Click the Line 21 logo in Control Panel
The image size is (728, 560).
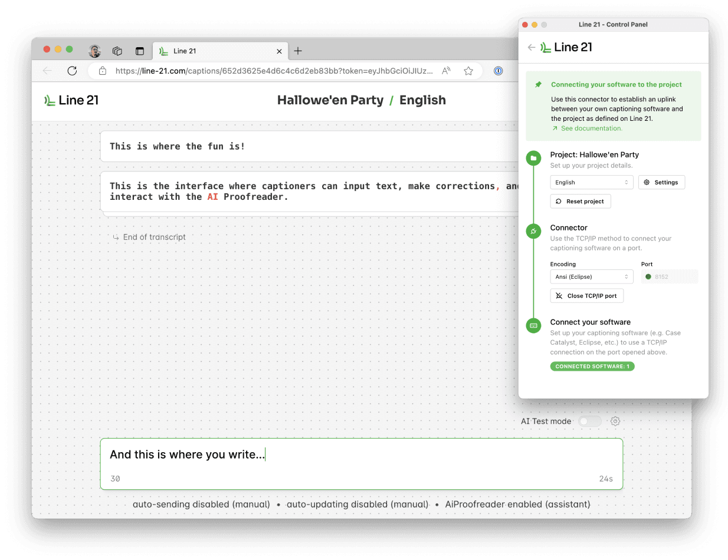coord(566,47)
